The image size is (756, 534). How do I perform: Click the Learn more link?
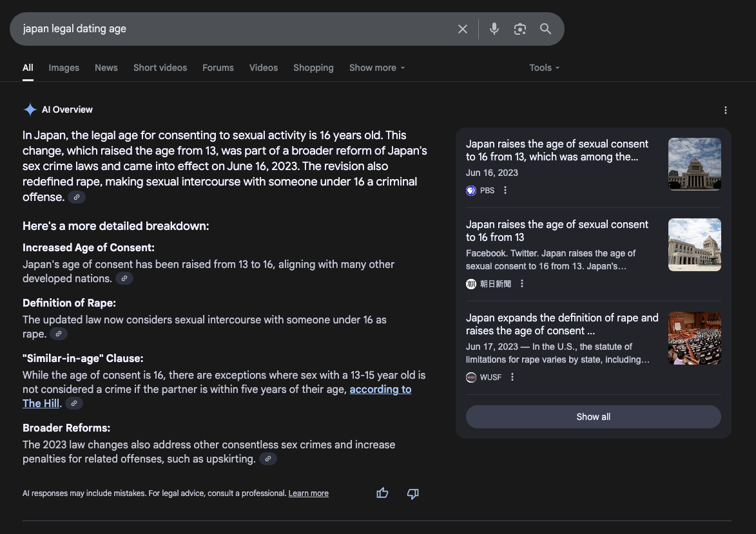[309, 493]
